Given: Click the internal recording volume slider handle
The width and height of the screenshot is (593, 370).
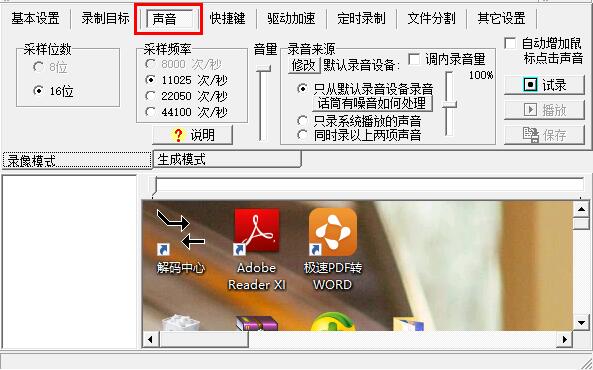Looking at the screenshot, I should (449, 105).
